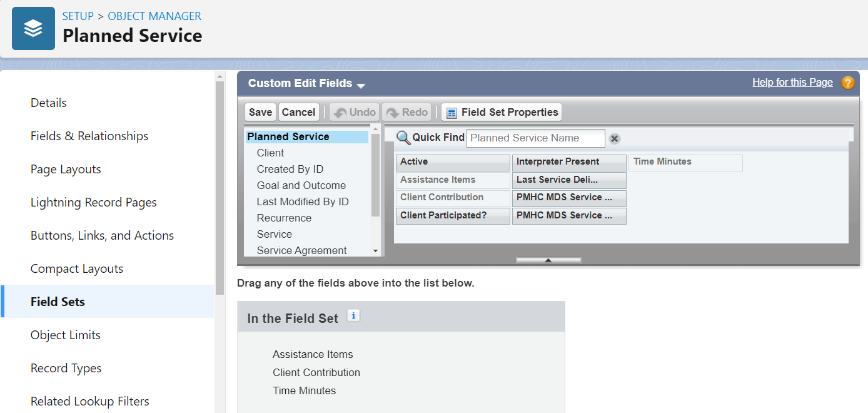Cancel field set editing
This screenshot has height=413, width=868.
point(298,112)
